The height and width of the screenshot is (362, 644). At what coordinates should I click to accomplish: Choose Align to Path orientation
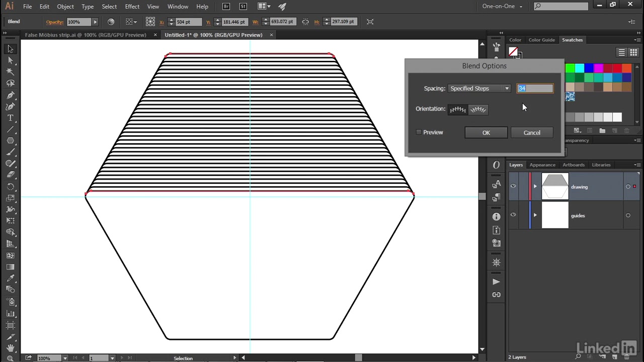click(478, 109)
